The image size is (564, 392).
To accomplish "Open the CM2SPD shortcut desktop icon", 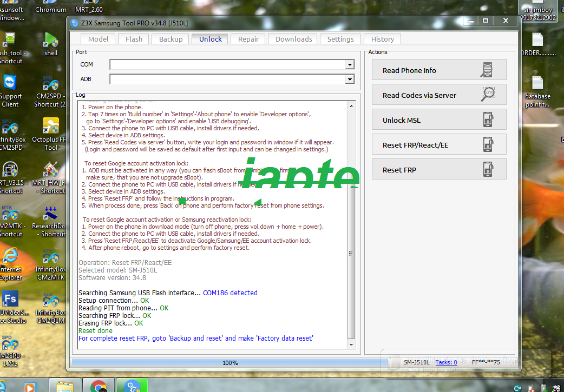I will click(51, 91).
